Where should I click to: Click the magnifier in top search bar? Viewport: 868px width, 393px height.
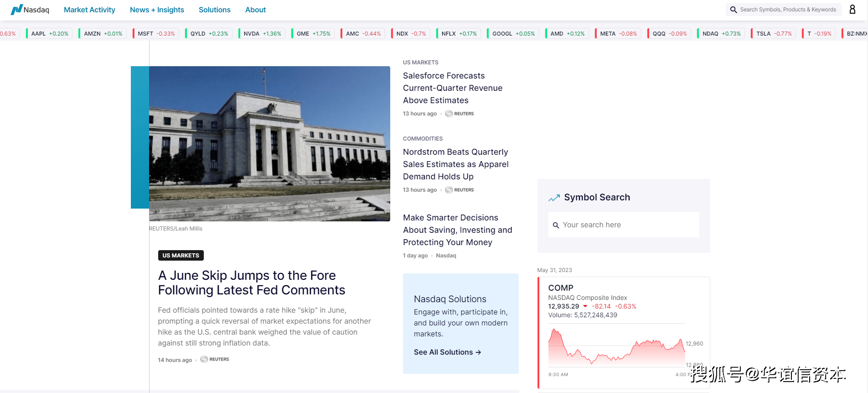(733, 10)
